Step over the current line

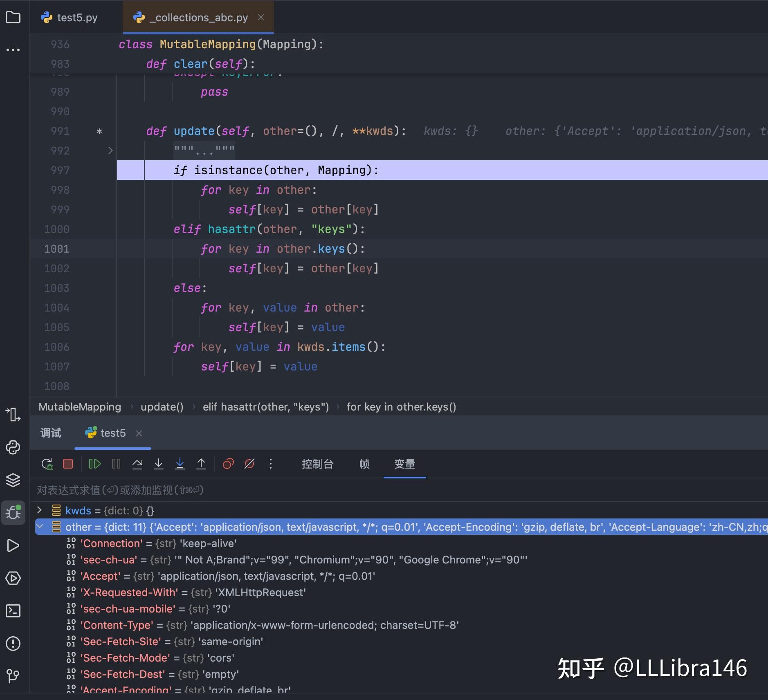pos(138,463)
